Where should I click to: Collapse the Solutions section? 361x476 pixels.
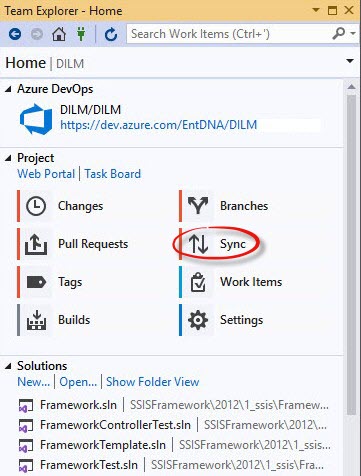click(8, 366)
